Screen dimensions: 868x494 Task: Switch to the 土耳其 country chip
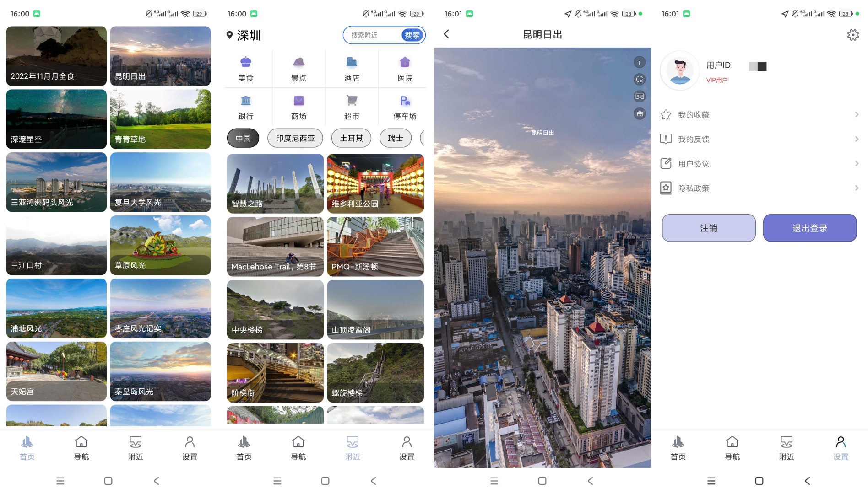click(x=352, y=138)
